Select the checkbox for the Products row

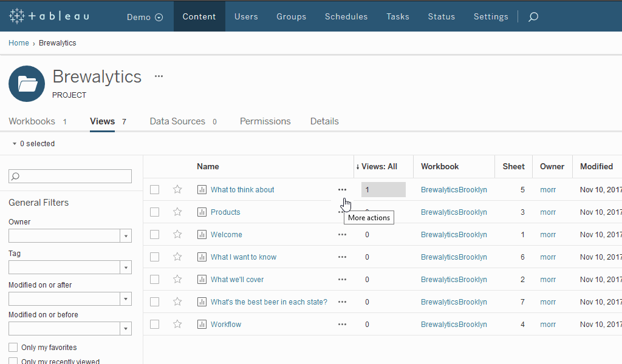[x=154, y=212]
